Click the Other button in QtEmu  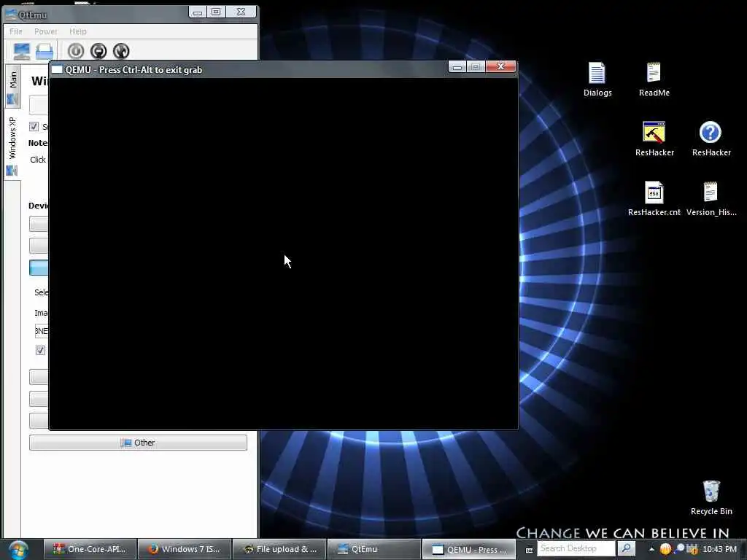pos(138,443)
